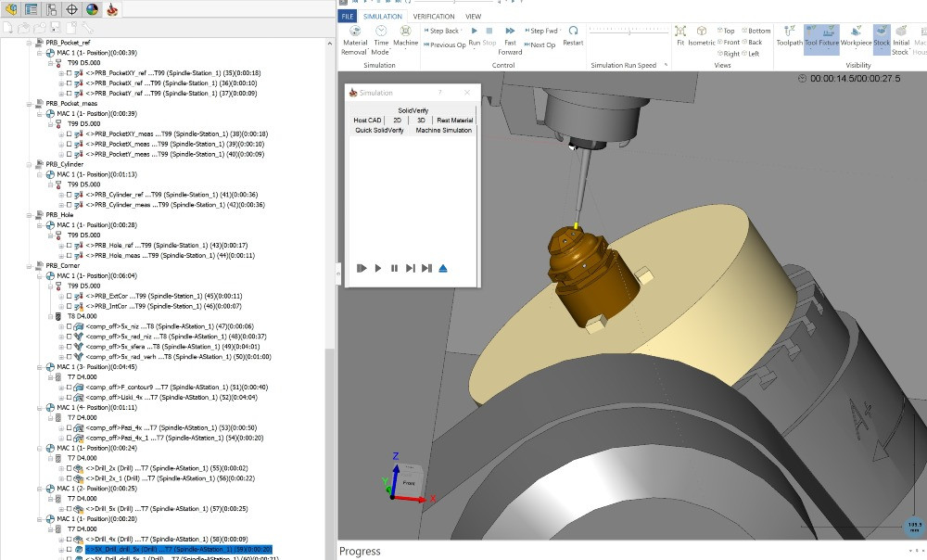
Task: Collapse T99 D5.000 under PRB_Hole
Action: (49, 235)
